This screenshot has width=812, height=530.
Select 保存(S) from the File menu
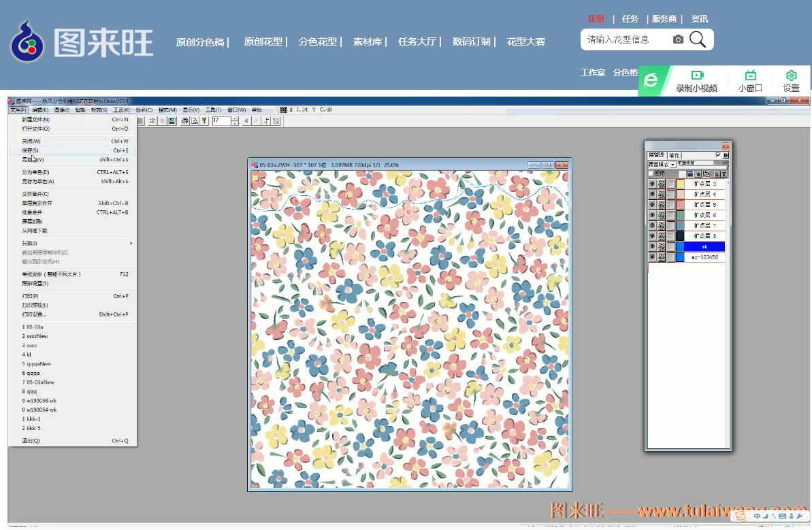coord(31,150)
